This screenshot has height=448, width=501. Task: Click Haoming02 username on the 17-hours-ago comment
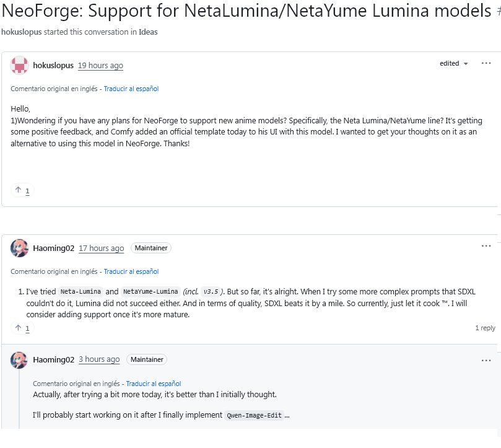54,248
